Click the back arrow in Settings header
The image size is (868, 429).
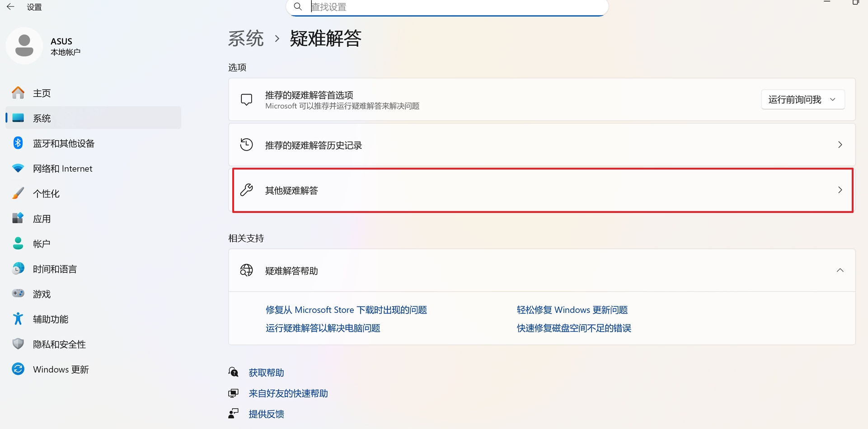[x=10, y=7]
